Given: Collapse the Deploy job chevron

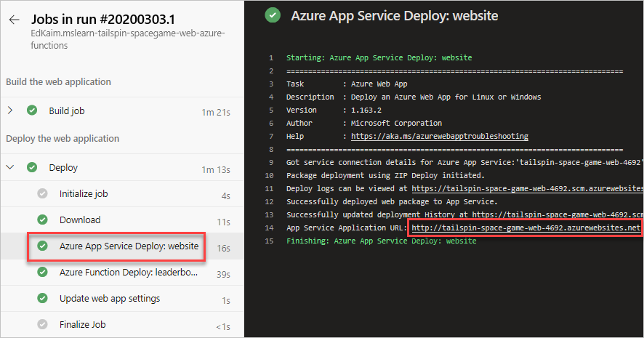Looking at the screenshot, I should click(10, 167).
